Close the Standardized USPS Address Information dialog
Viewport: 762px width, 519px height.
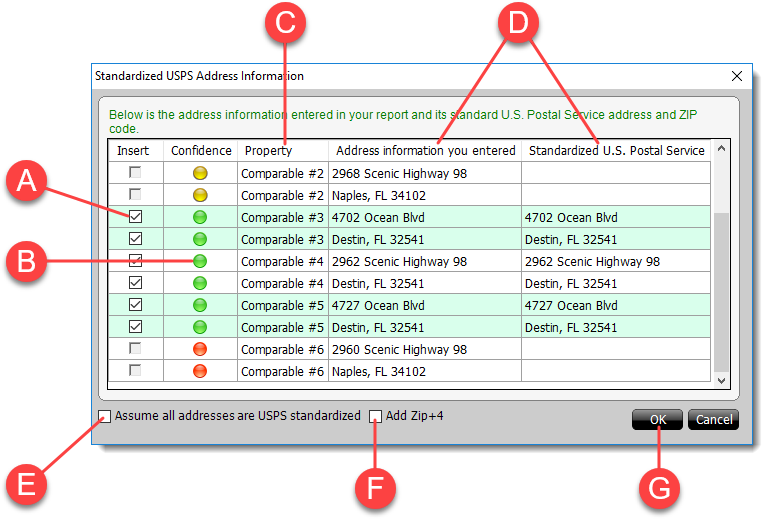tap(737, 76)
